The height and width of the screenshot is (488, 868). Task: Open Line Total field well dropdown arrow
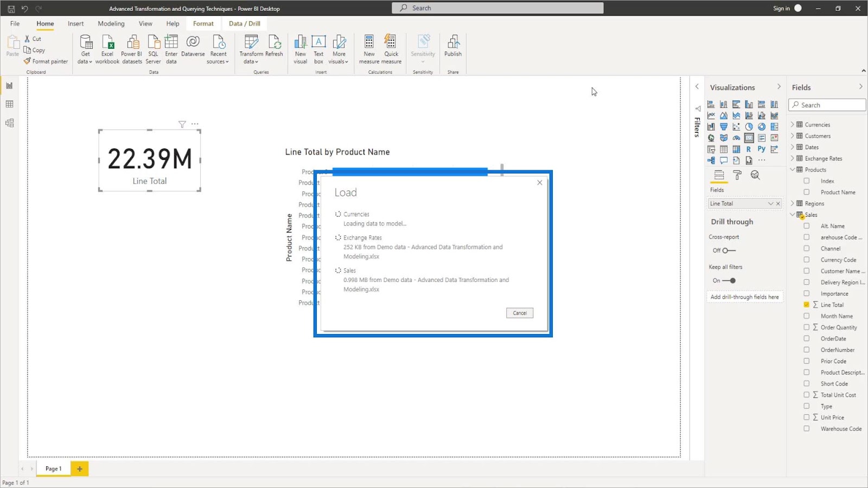point(770,204)
